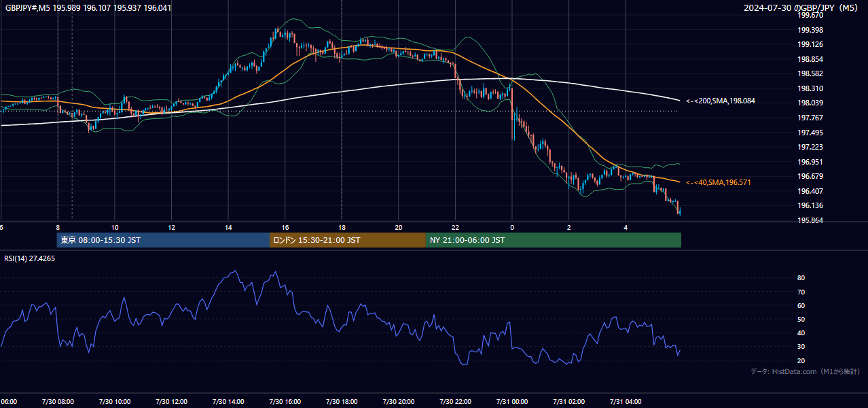Screen dimensions: 868x408
Task: Click the 7/31 00:00 date label
Action: coord(512,402)
